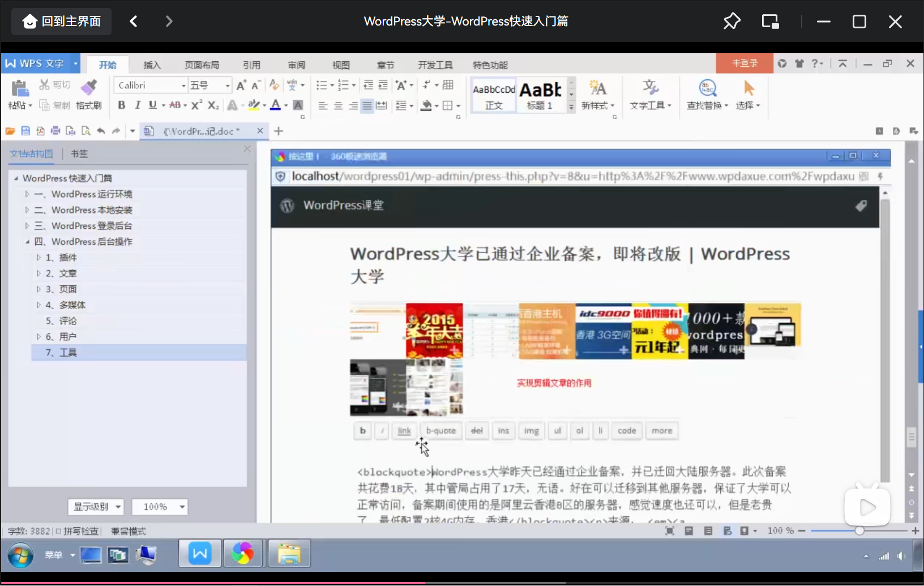The image size is (924, 586).
Task: Increase font size with A+ icon
Action: (241, 85)
